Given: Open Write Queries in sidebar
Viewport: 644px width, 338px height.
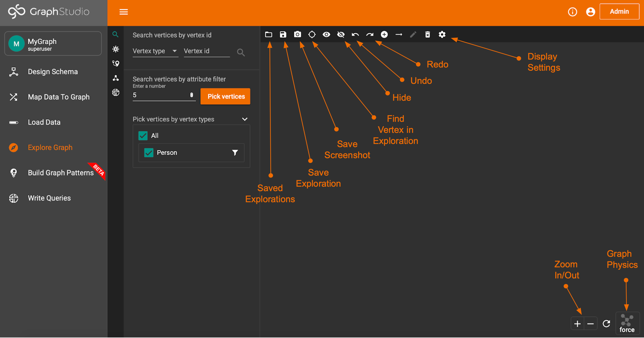Looking at the screenshot, I should [49, 198].
